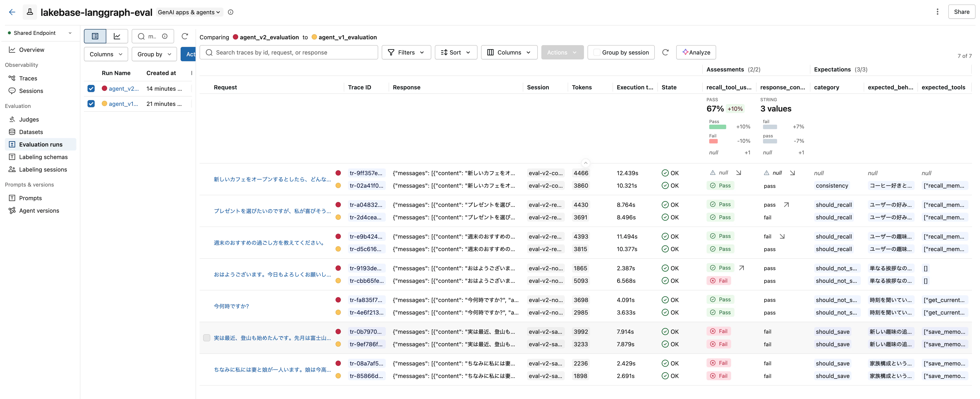Open the agent_v2 run link
980x399 pixels.
(x=124, y=88)
